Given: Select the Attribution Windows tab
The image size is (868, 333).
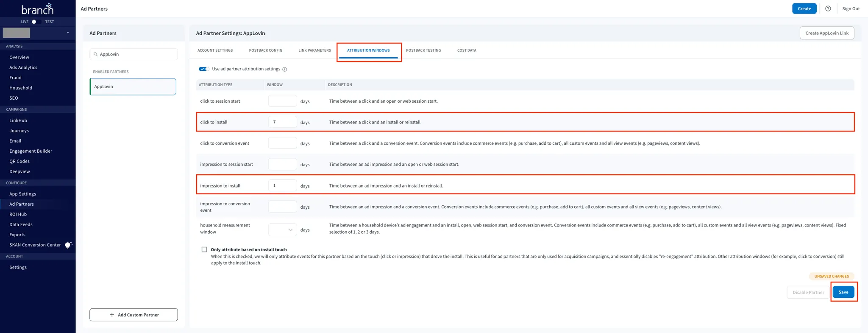Looking at the screenshot, I should coord(368,50).
